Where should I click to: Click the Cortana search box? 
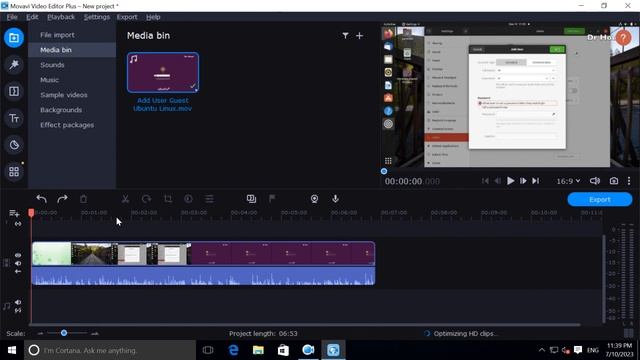110,350
